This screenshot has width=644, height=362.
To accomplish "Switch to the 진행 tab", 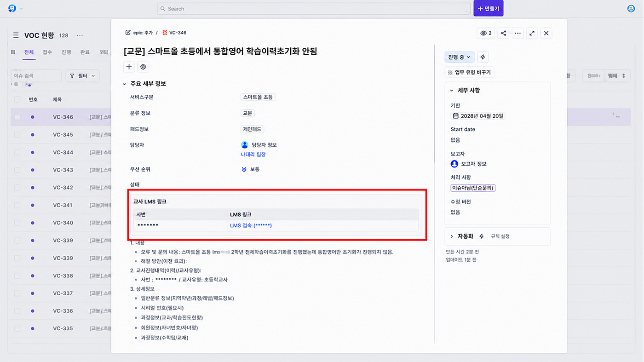I will [x=66, y=52].
